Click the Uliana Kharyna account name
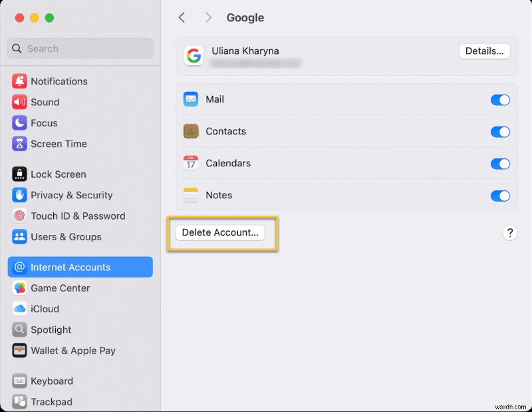 click(245, 51)
